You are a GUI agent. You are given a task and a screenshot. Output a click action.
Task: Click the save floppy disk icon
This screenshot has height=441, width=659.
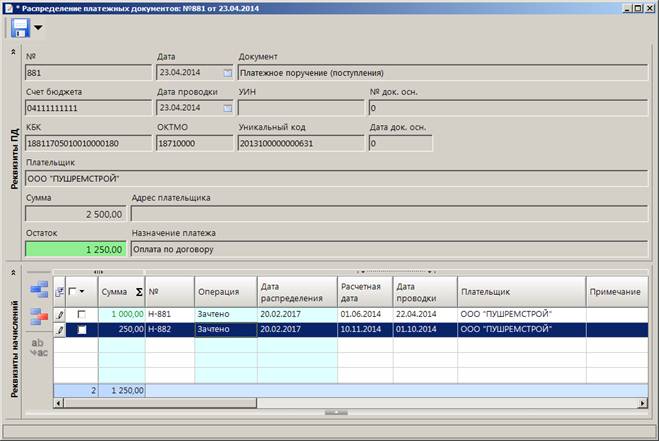pyautogui.click(x=20, y=28)
